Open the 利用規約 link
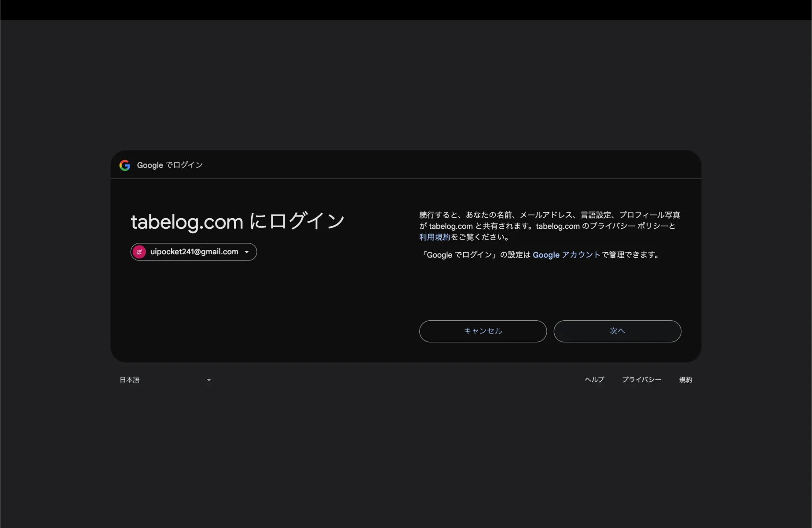This screenshot has width=812, height=528. pos(434,237)
